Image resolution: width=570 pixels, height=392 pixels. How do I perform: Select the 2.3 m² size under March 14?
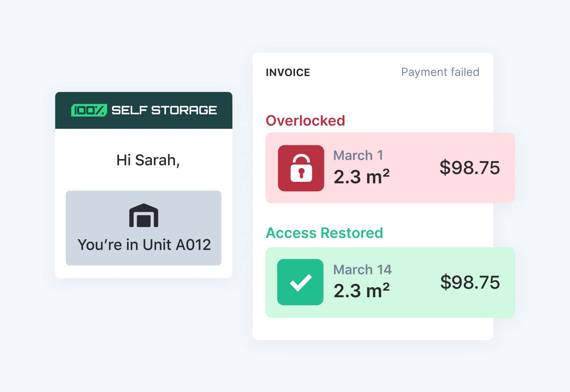pos(361,291)
